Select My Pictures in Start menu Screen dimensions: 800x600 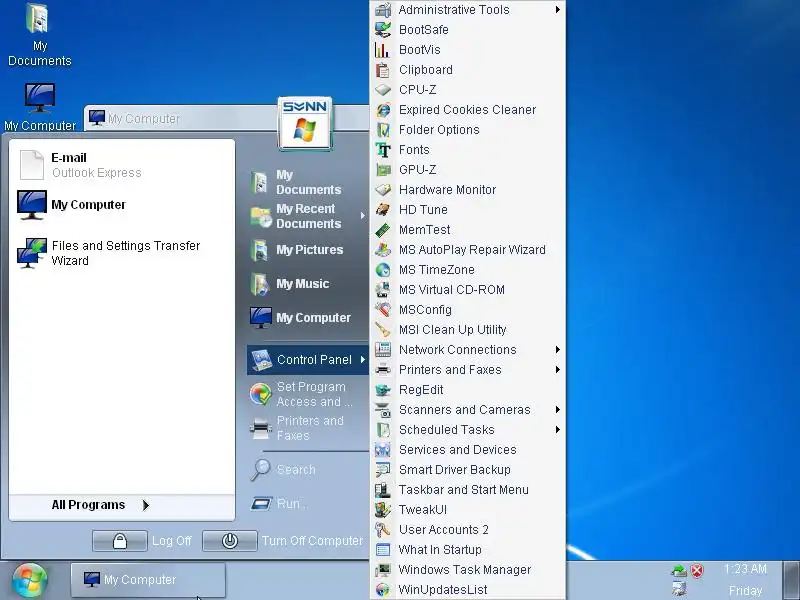307,250
